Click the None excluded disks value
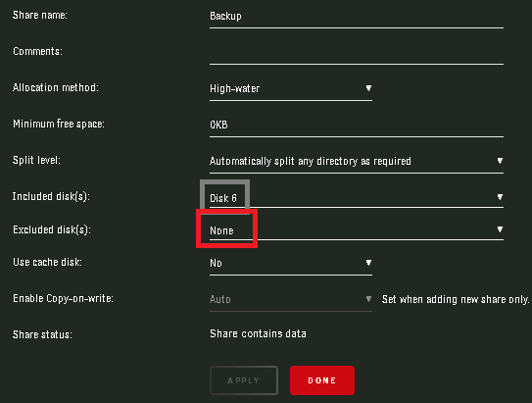This screenshot has width=532, height=403. click(x=221, y=230)
